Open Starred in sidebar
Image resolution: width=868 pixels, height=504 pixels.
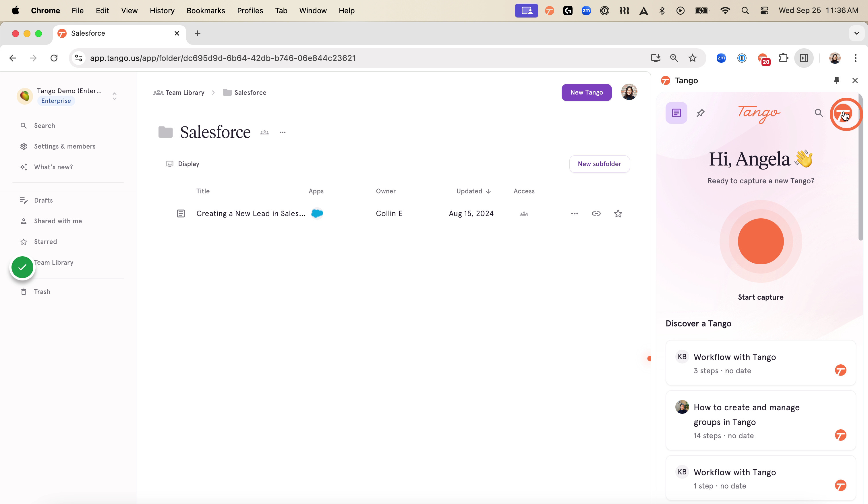(45, 242)
